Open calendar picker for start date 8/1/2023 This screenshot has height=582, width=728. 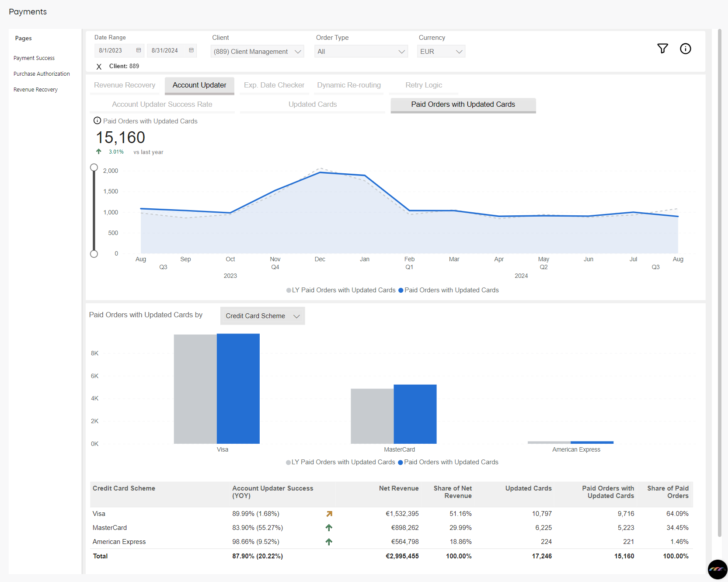(139, 50)
